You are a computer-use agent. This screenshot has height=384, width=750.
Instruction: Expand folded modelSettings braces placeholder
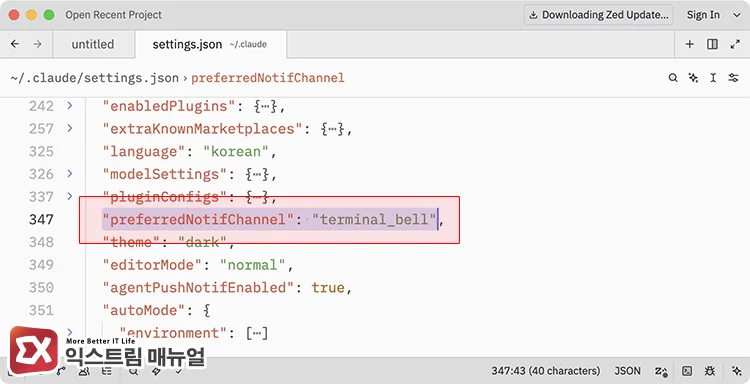(257, 175)
